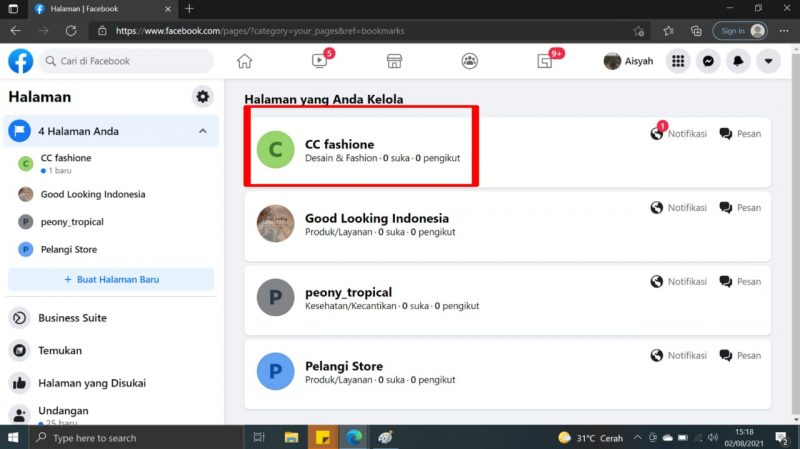The width and height of the screenshot is (800, 449).
Task: Open Notifikasi for Good Looking Indonesia
Action: (679, 208)
